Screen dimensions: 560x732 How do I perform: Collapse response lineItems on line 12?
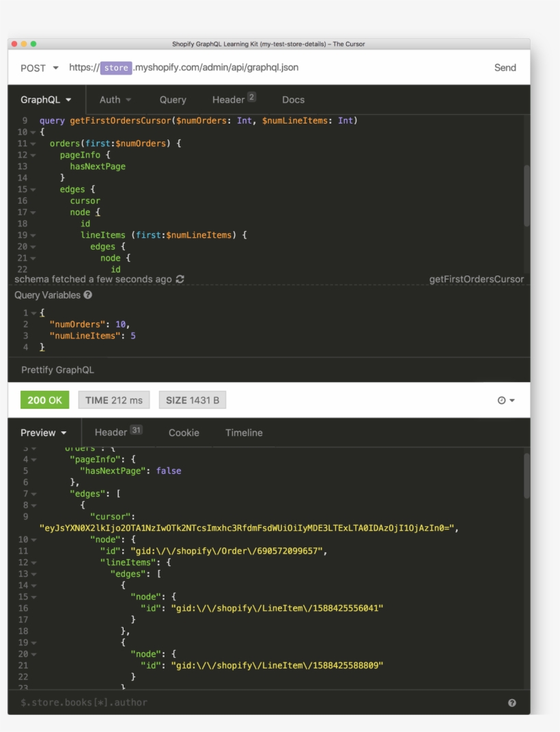pos(33,562)
